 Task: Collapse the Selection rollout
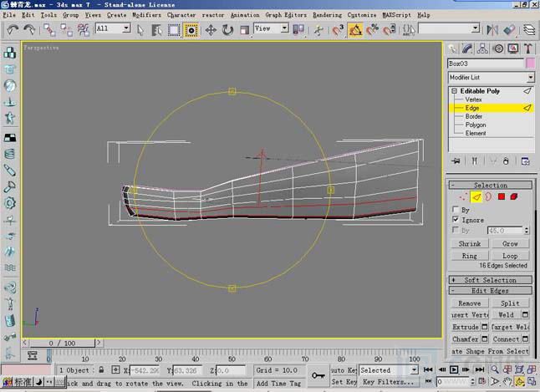491,185
